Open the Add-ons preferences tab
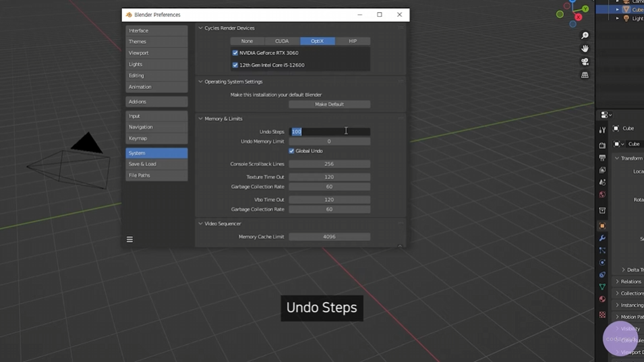 pyautogui.click(x=156, y=102)
